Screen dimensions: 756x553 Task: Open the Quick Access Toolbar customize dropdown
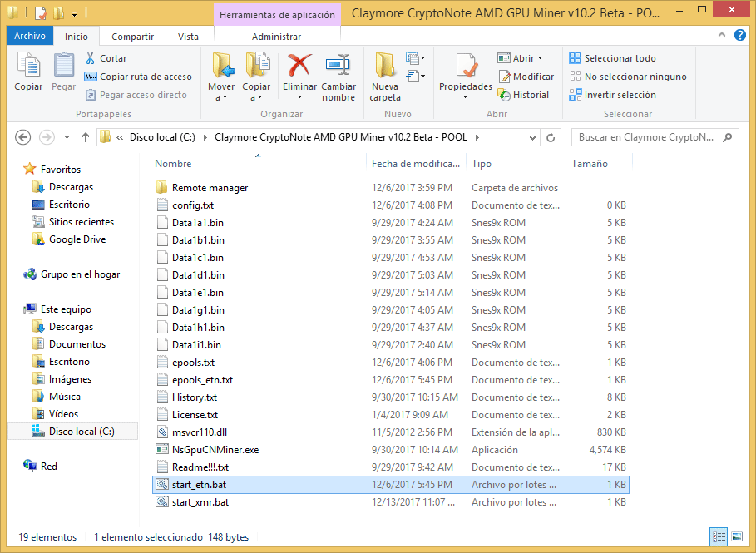[x=75, y=14]
